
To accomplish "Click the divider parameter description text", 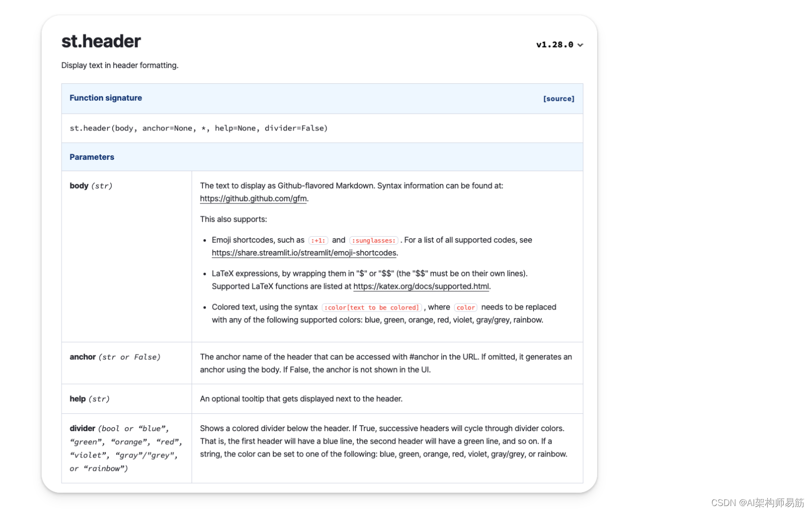I will (384, 442).
